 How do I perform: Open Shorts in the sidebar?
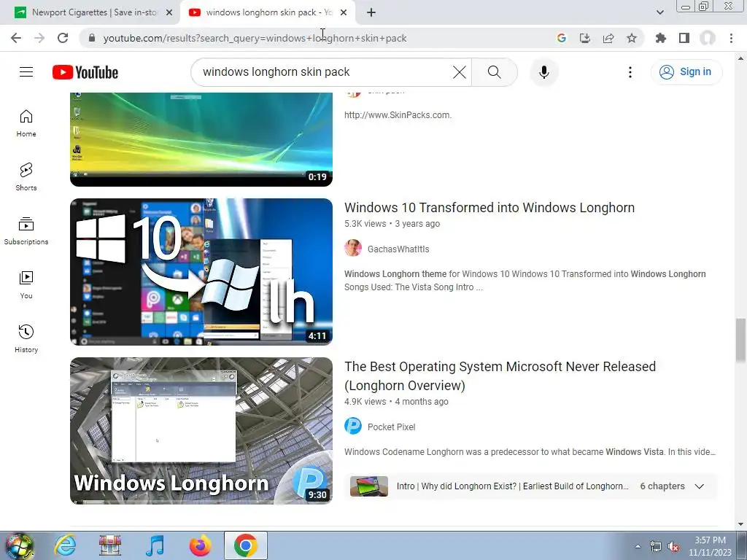(x=26, y=177)
